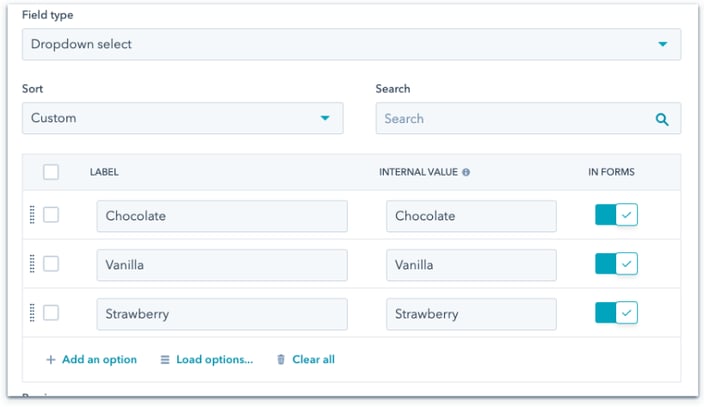Screen dimensions: 704x407
Task: Disable In Forms switch for Chocolate
Action: (x=616, y=215)
